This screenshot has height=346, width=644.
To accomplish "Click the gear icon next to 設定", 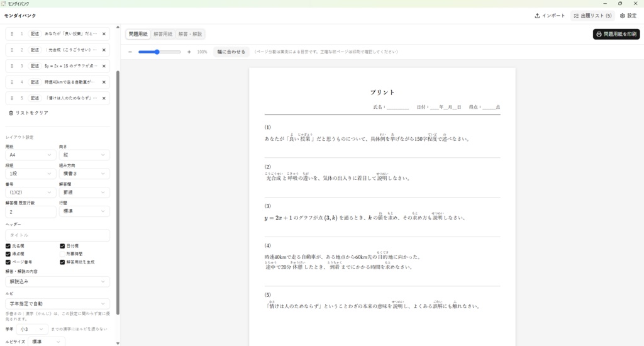I will click(x=623, y=16).
